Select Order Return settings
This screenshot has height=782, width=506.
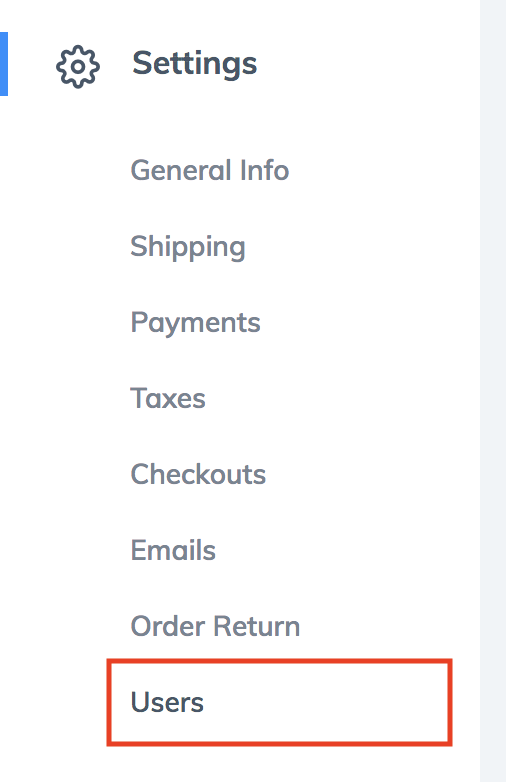pos(215,626)
